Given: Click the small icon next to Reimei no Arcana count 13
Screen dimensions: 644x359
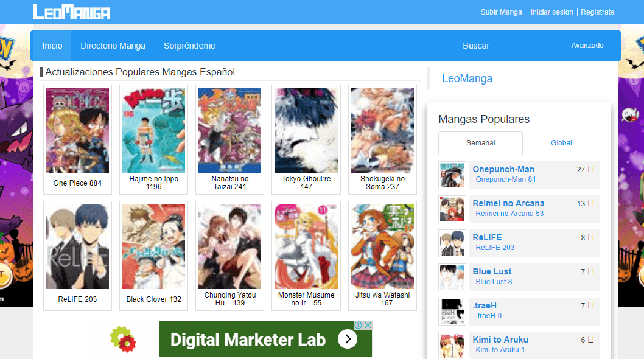Looking at the screenshot, I should [590, 203].
